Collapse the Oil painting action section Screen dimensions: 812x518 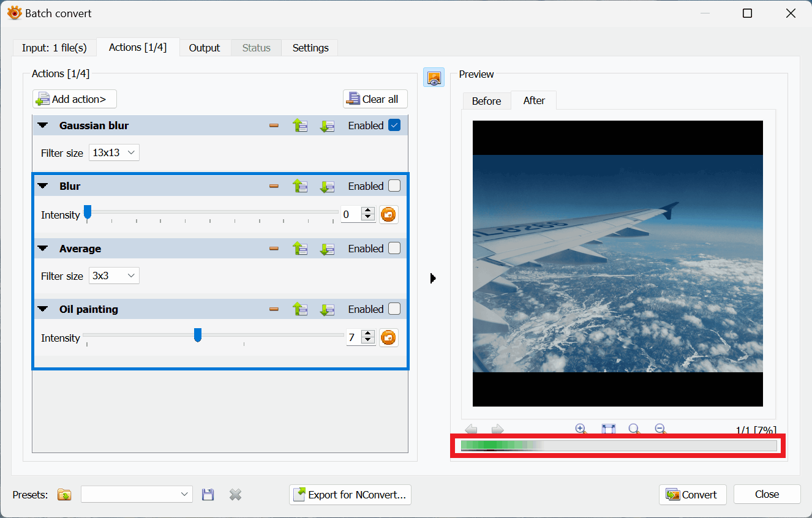click(x=43, y=309)
